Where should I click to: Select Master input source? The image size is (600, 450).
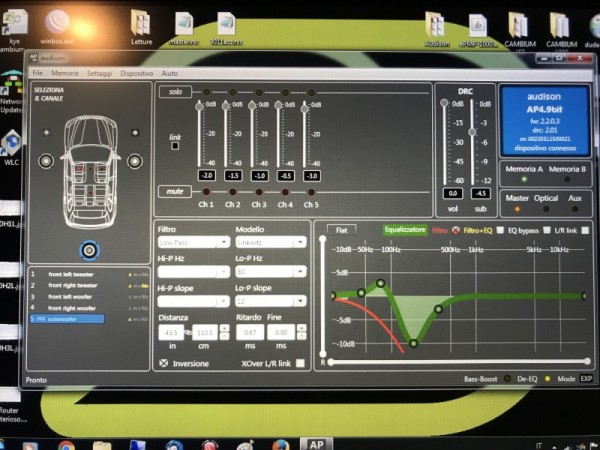(517, 209)
